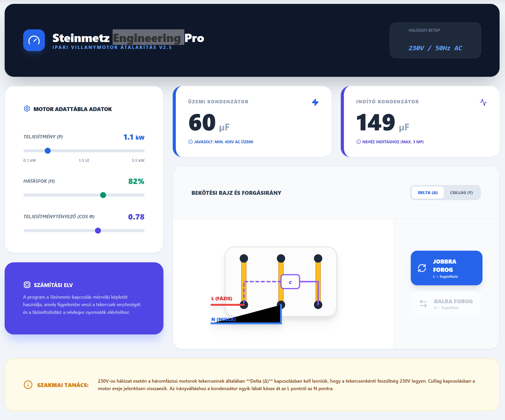Click the Hálózati betáp 230V / 50Hz panel

[x=435, y=40]
